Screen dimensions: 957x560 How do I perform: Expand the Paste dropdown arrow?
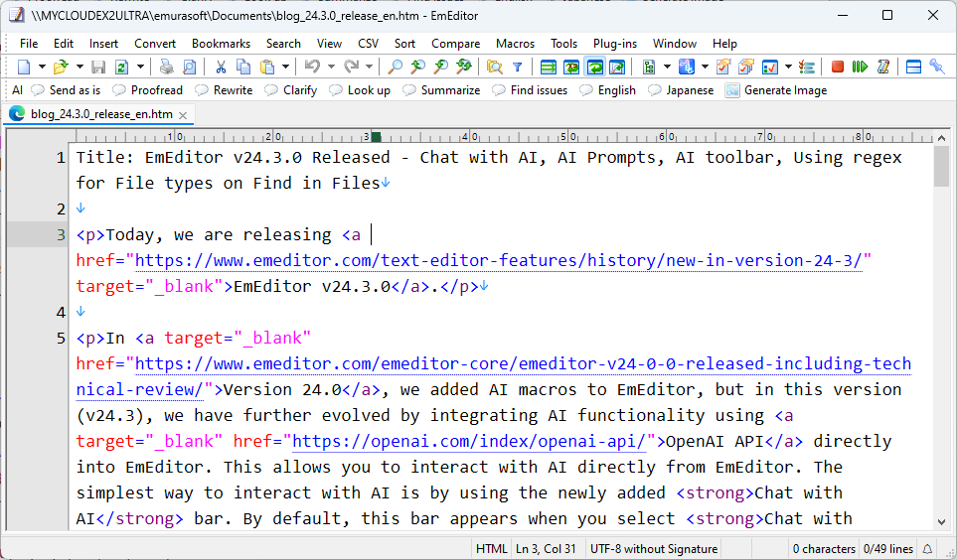click(x=285, y=67)
